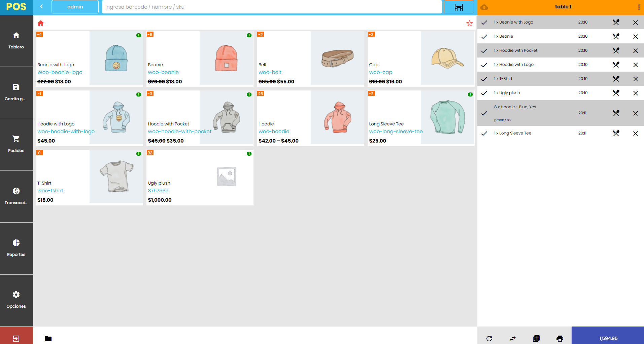Add the Hoodie with Logo product card
The image size is (644, 344).
(89, 118)
